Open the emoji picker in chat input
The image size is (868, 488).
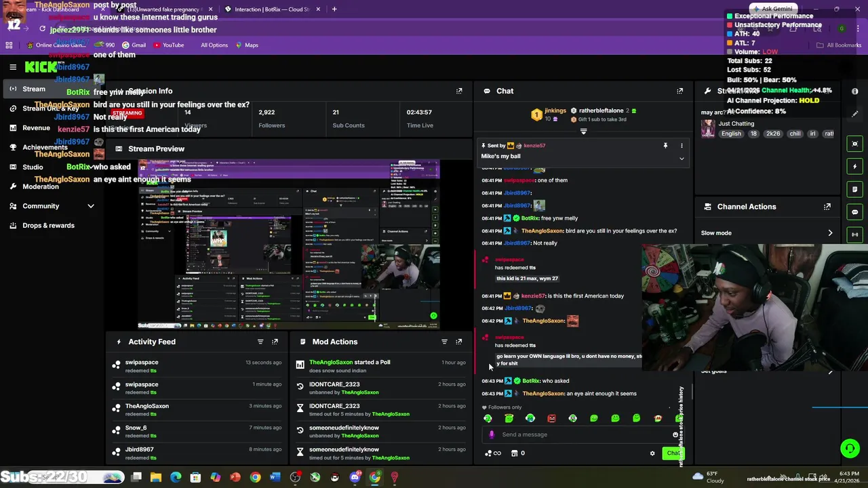tap(675, 434)
